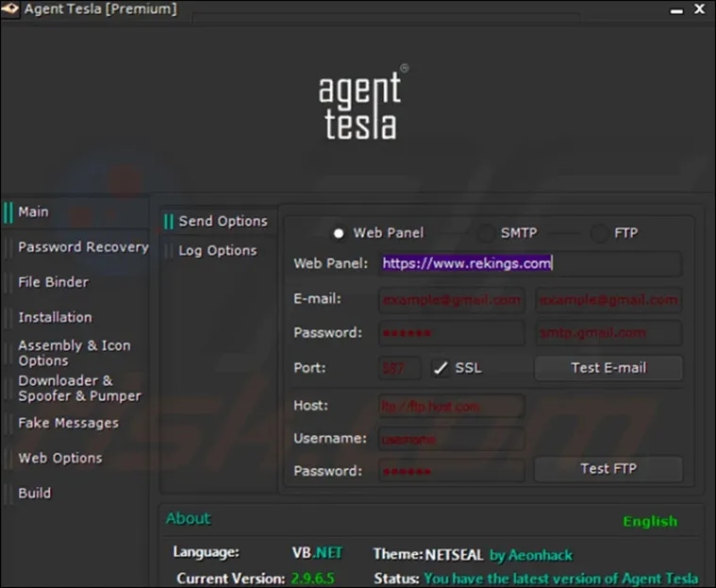Close the Agent Tesla window

point(699,8)
